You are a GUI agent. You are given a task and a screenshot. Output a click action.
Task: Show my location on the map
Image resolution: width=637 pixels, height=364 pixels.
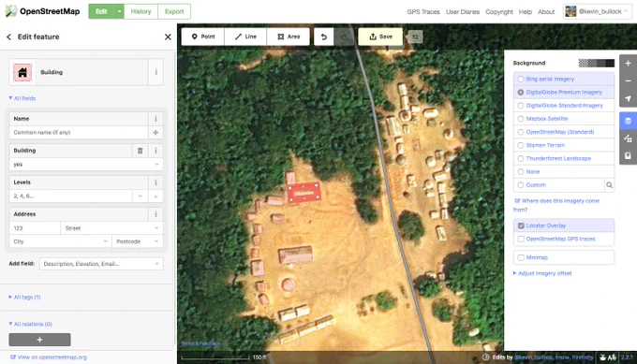628,98
